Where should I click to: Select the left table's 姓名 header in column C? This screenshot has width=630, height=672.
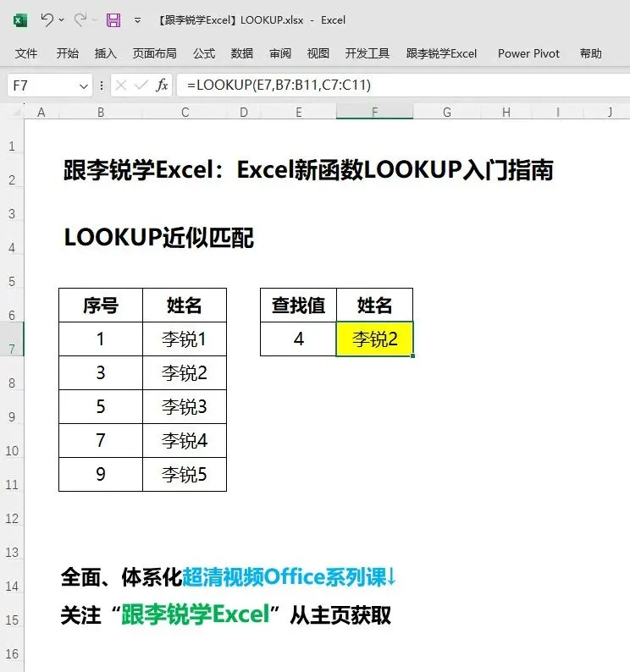185,306
